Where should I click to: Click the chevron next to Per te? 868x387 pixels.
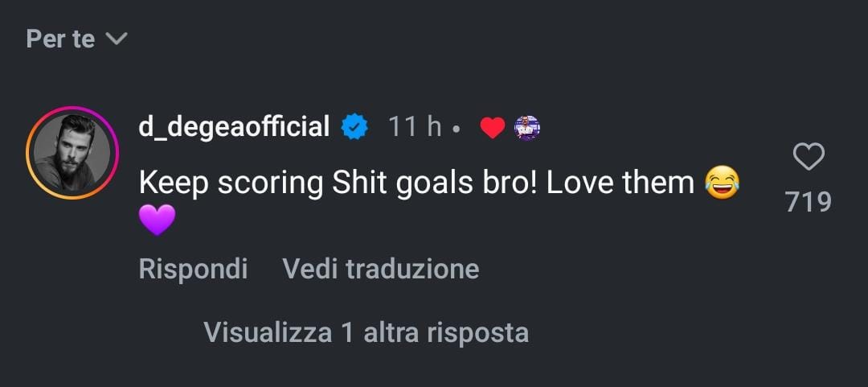tap(117, 39)
